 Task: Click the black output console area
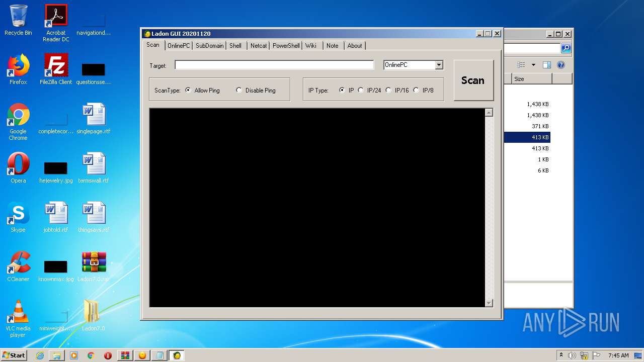pos(317,207)
